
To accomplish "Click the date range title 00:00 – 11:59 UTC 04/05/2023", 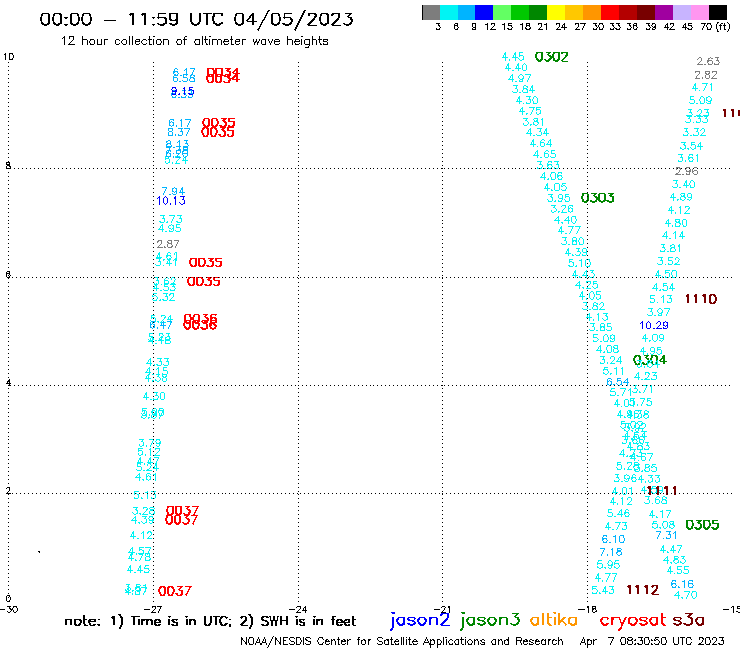I will (196, 19).
